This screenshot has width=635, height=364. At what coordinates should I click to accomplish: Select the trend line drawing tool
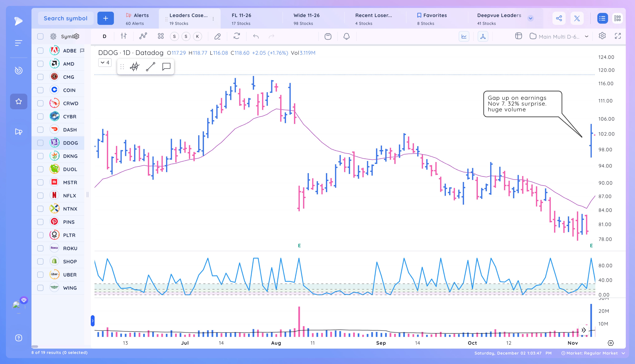(150, 67)
